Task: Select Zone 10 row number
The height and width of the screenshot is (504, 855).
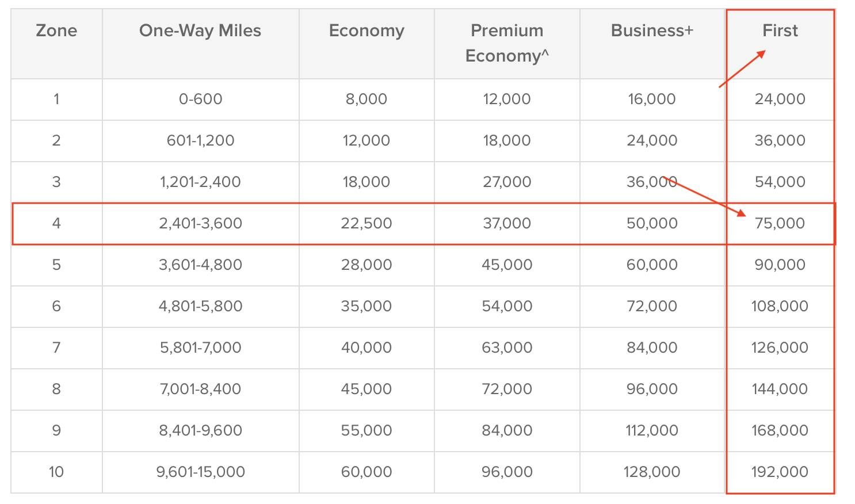Action: coord(56,472)
